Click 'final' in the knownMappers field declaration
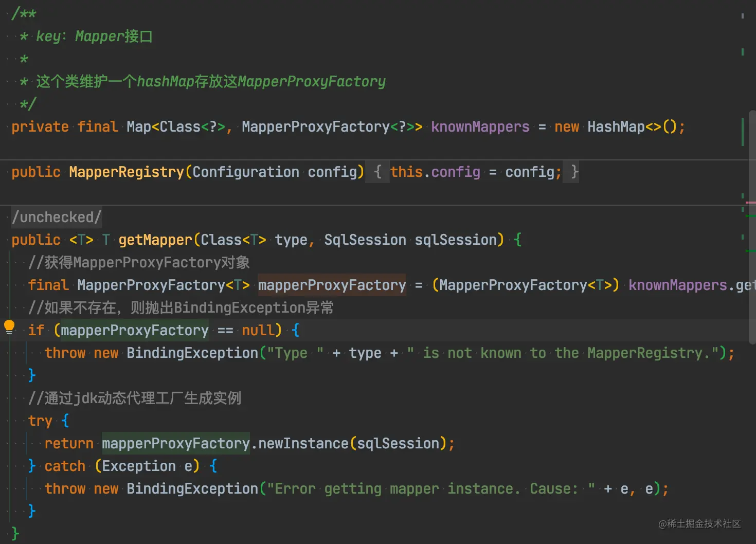The height and width of the screenshot is (544, 756). 98,126
